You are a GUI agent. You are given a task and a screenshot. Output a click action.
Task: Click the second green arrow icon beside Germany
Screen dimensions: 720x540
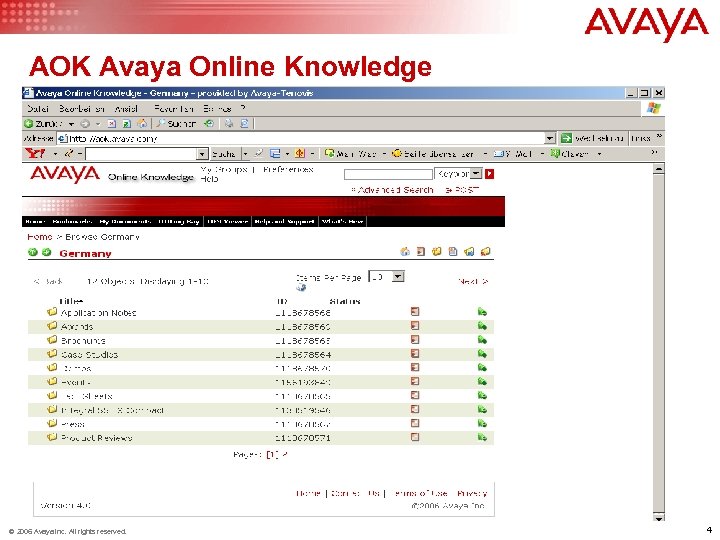(46, 252)
